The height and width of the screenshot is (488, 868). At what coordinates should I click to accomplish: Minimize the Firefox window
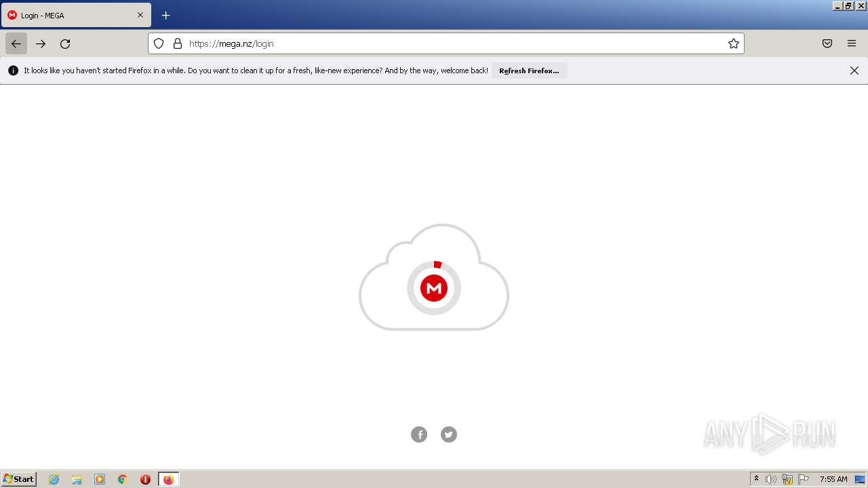pos(837,5)
